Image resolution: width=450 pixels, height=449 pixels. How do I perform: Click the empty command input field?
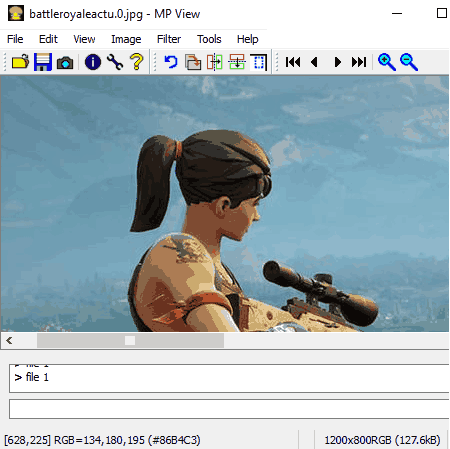coord(229,409)
